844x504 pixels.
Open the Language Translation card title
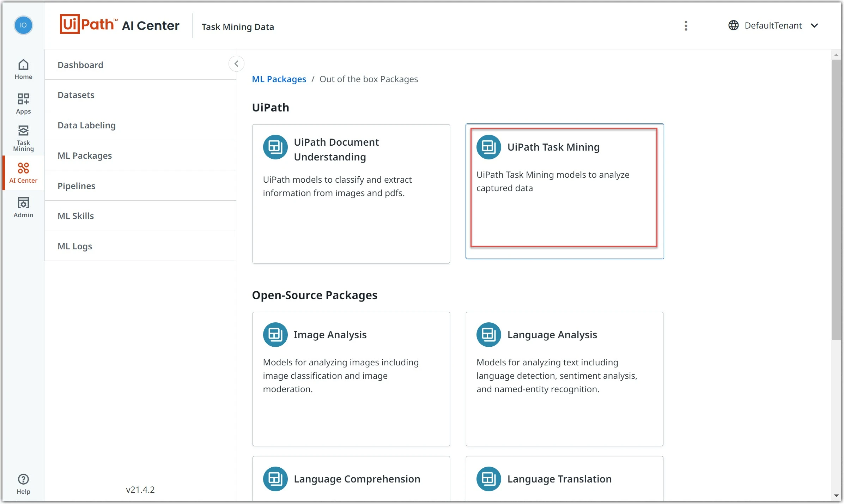(559, 479)
